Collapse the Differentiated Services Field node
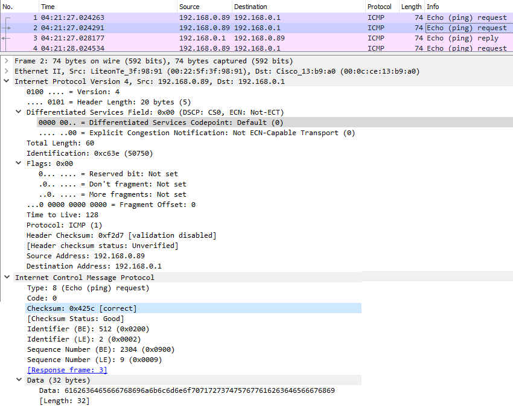This screenshot has width=513, height=420. point(19,112)
